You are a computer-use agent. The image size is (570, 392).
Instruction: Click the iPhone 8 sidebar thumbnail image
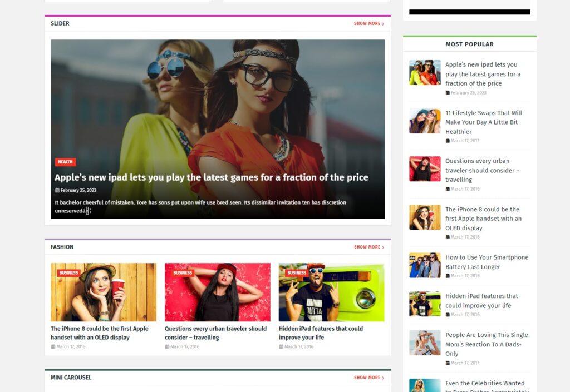[x=425, y=217]
